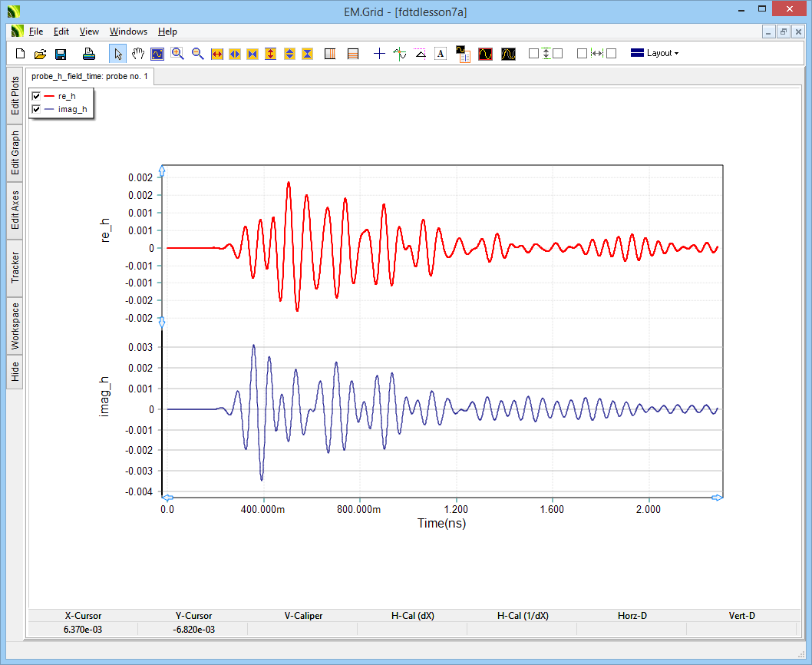812x665 pixels.
Task: Open the Edit Plots side panel
Action: 15,95
